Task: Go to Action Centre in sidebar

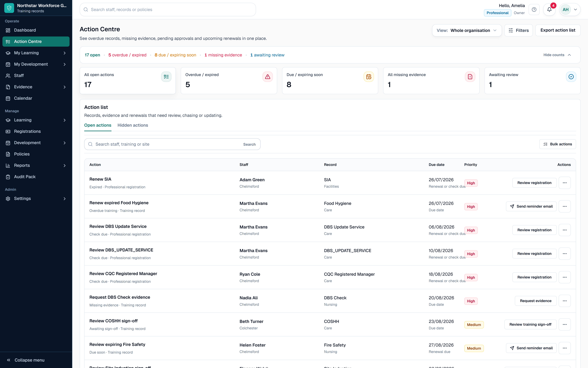Action: point(36,42)
